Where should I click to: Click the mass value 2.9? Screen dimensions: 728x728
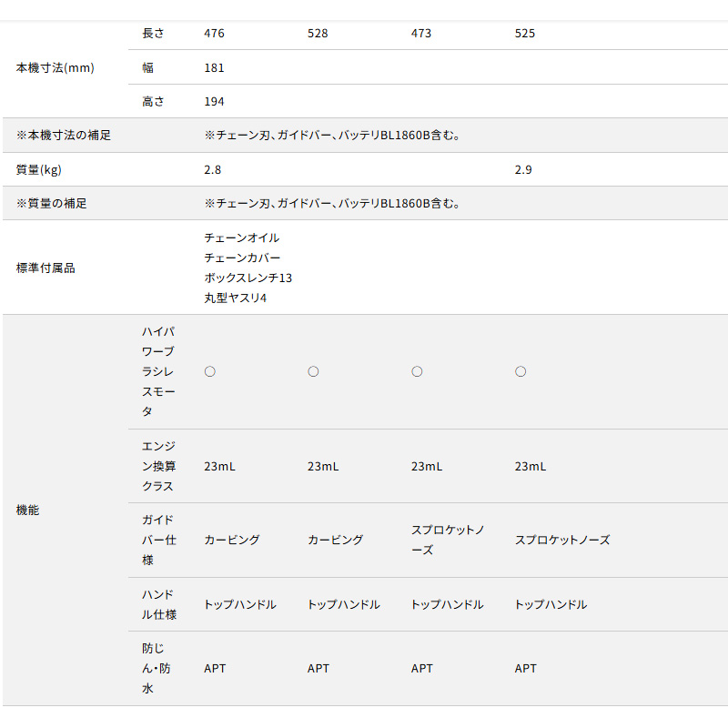[523, 169]
